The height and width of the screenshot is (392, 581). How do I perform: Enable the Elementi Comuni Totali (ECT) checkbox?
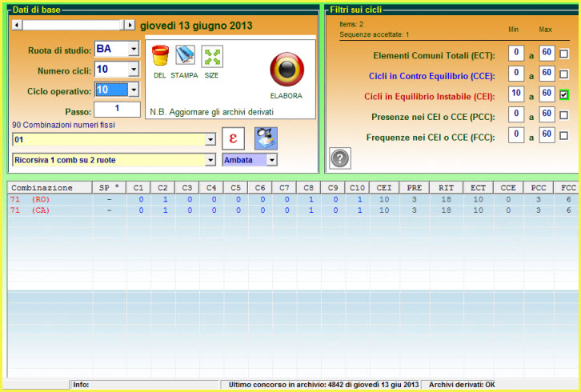[x=563, y=54]
